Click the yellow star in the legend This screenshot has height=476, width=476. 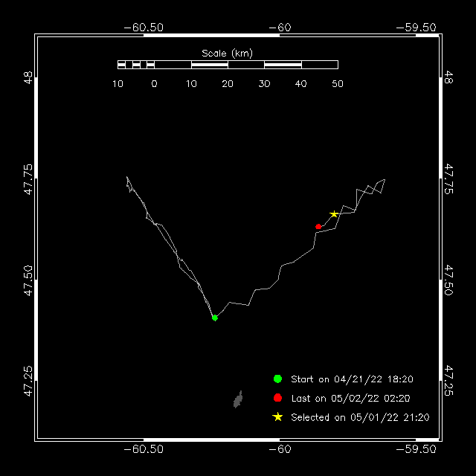(277, 417)
